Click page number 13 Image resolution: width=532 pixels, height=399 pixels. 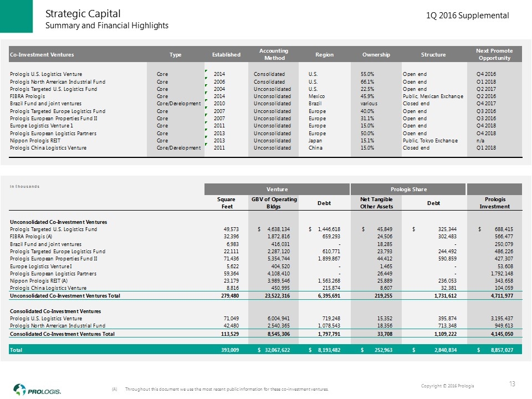click(x=511, y=384)
